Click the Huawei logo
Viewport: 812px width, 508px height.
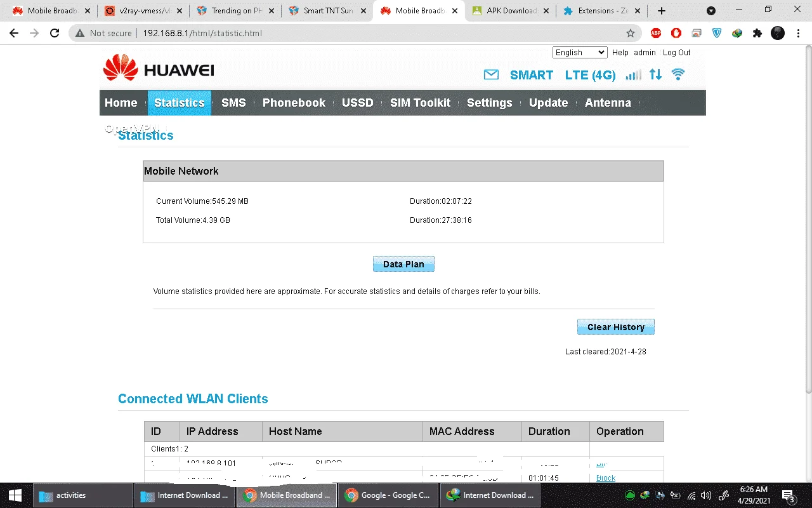pos(159,68)
